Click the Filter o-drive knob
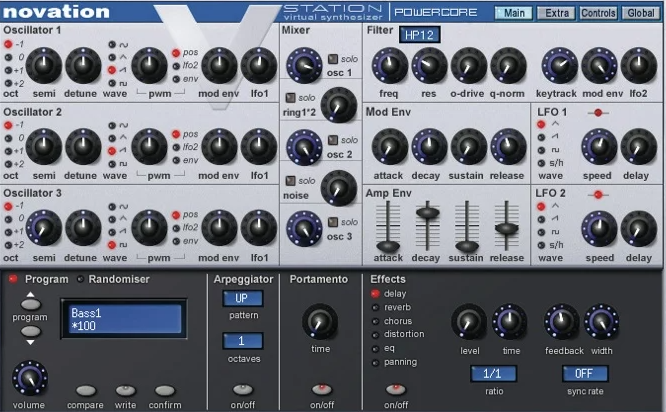The image size is (666, 412). (x=469, y=66)
